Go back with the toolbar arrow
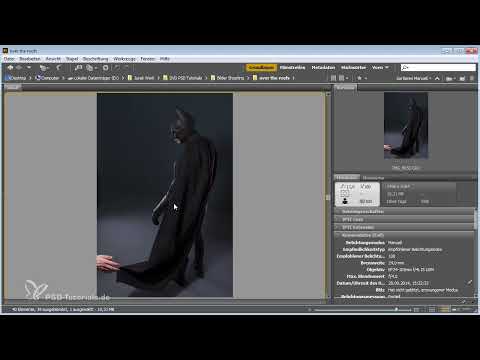The height and width of the screenshot is (360, 480). [x=10, y=68]
